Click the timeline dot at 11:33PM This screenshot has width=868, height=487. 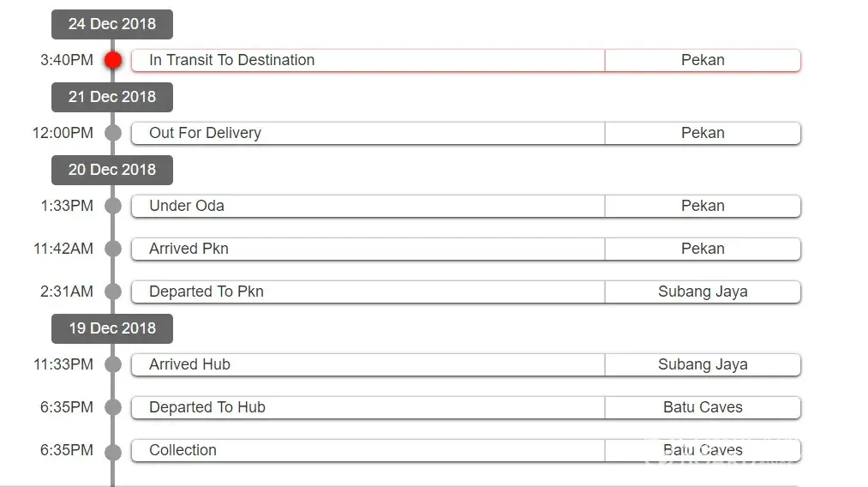(113, 364)
